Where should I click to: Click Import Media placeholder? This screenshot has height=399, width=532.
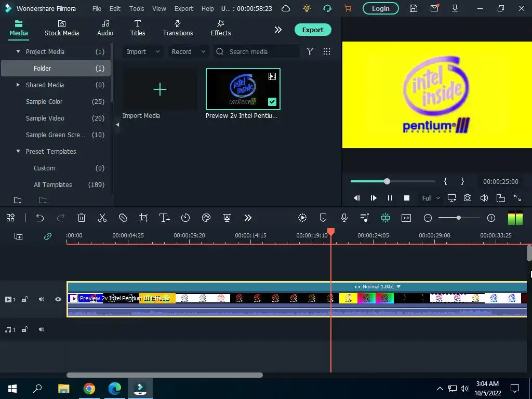(x=160, y=89)
